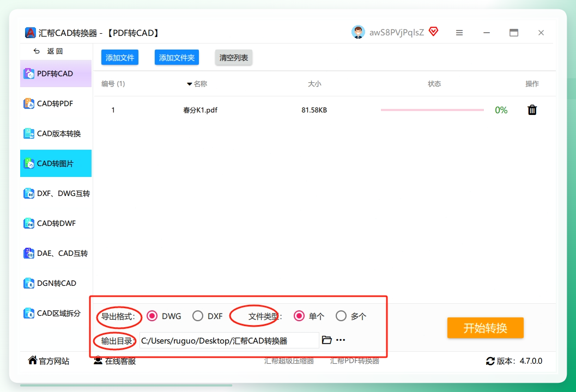Click the 操作 column header
Image resolution: width=576 pixels, height=392 pixels.
tap(532, 84)
